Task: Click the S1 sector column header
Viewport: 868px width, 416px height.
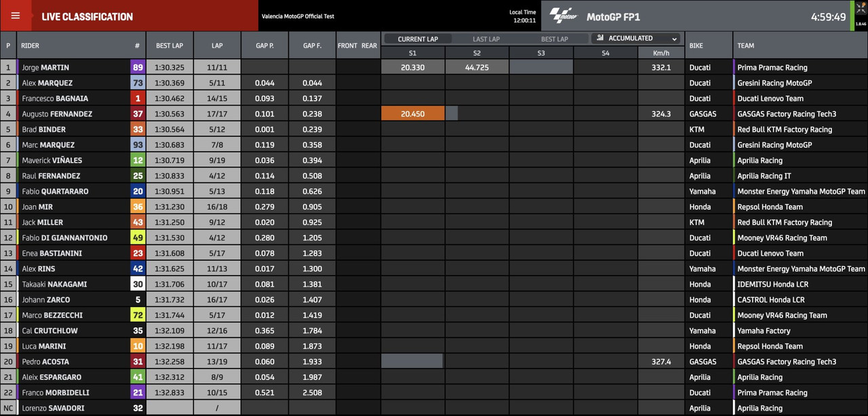Action: (413, 52)
